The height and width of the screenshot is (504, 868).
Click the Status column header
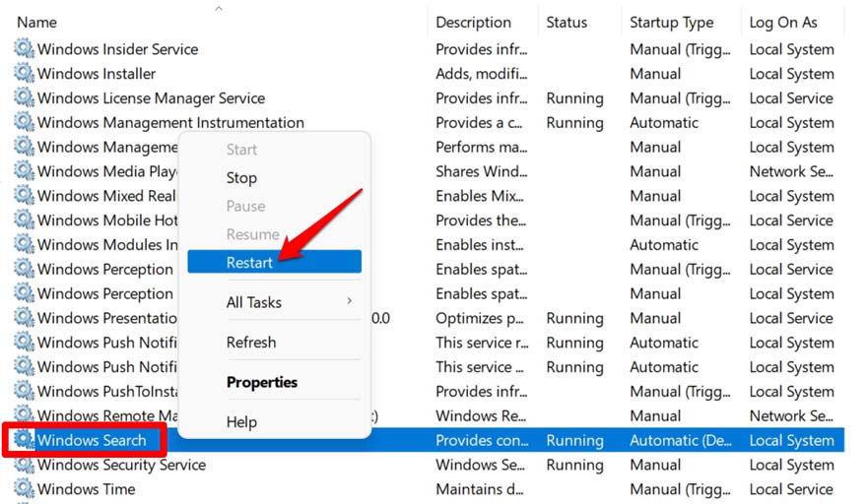click(568, 22)
